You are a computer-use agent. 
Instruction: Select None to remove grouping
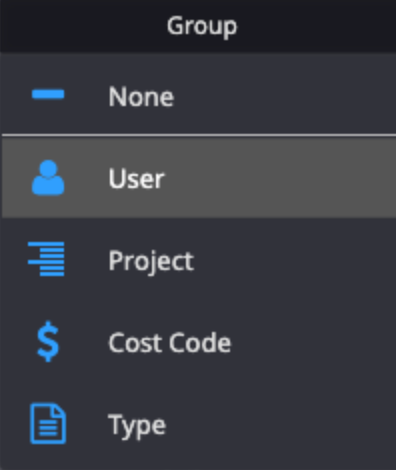tap(199, 95)
